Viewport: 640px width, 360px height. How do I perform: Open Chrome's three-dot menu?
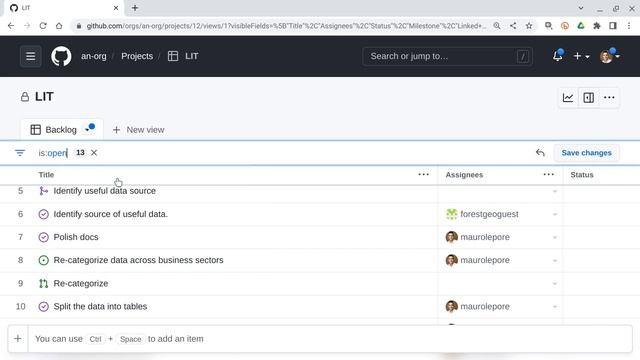tap(629, 26)
